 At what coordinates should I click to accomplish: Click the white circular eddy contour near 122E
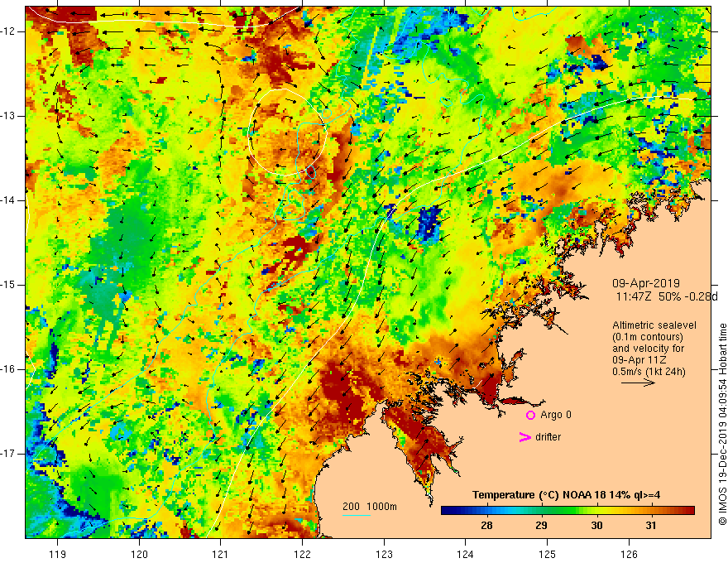pyautogui.click(x=288, y=132)
